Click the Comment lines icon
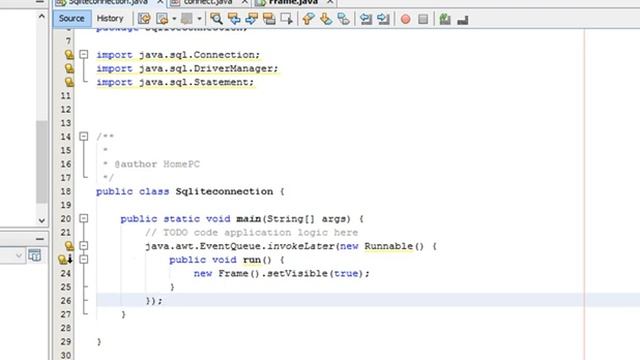 tap(445, 19)
